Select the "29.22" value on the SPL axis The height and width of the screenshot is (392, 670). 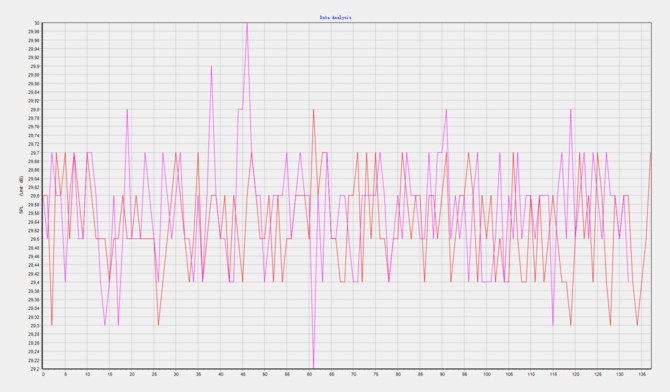(34, 360)
